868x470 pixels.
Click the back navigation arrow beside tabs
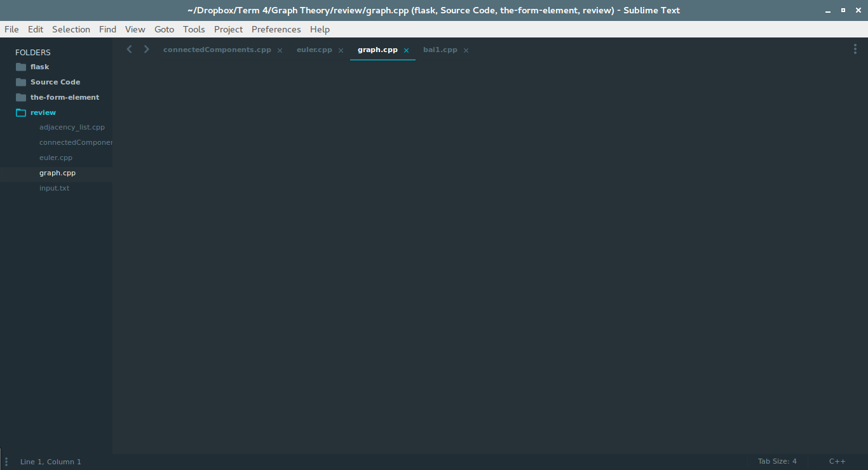click(x=129, y=50)
